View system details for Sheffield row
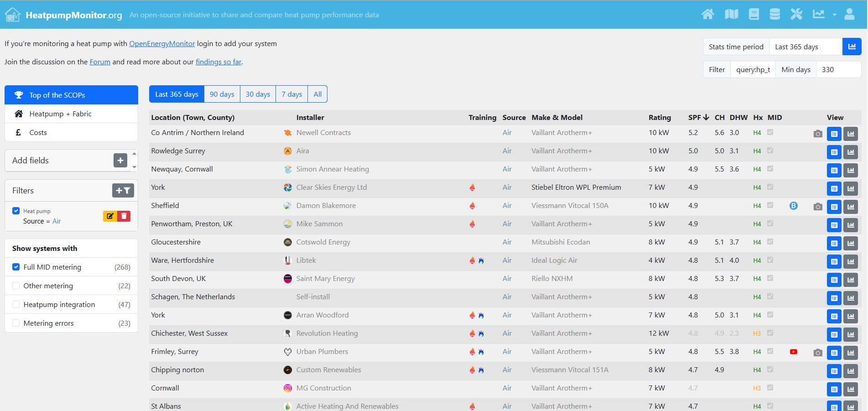Image resolution: width=868 pixels, height=411 pixels. [834, 207]
